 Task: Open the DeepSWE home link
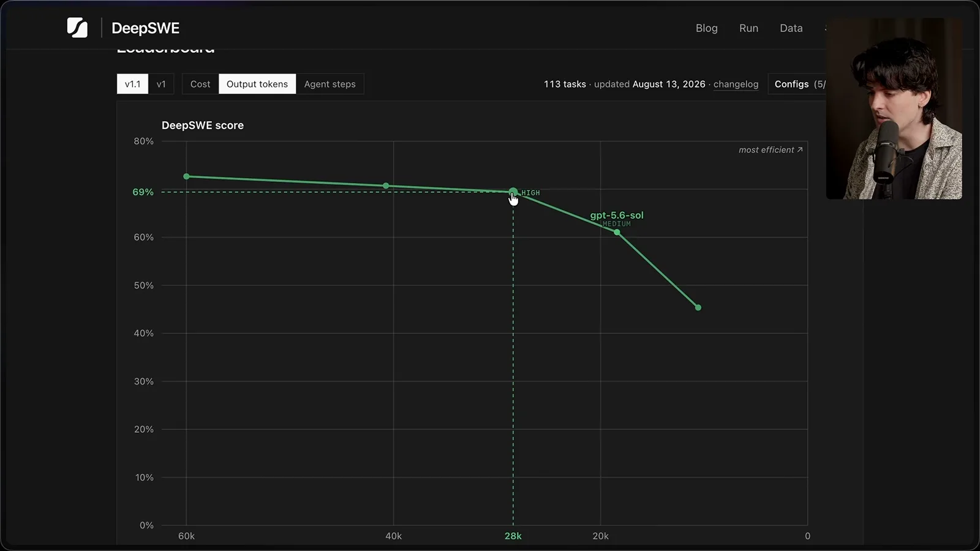point(146,28)
